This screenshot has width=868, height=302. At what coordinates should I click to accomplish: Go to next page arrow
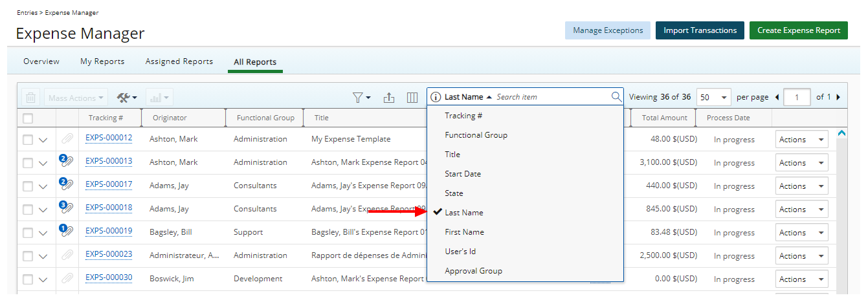[838, 97]
